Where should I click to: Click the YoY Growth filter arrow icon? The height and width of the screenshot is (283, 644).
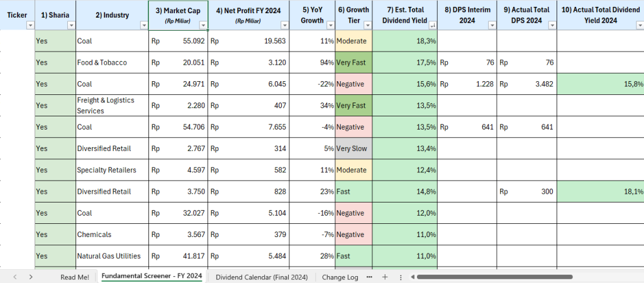pos(329,25)
